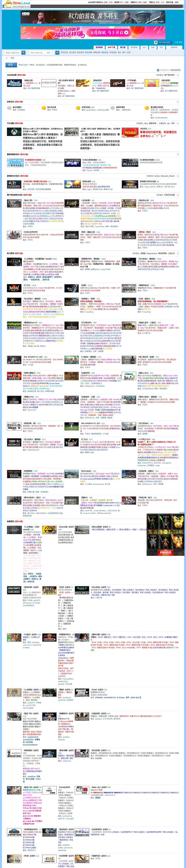
Task: Open the 快捷导航 quick navigation menu
Action: point(174,47)
